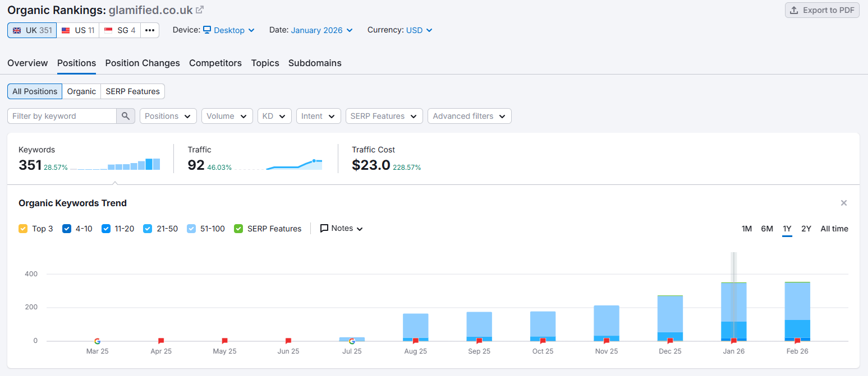Click the Dec 25 keywords bar
The height and width of the screenshot is (376, 868).
(670, 318)
